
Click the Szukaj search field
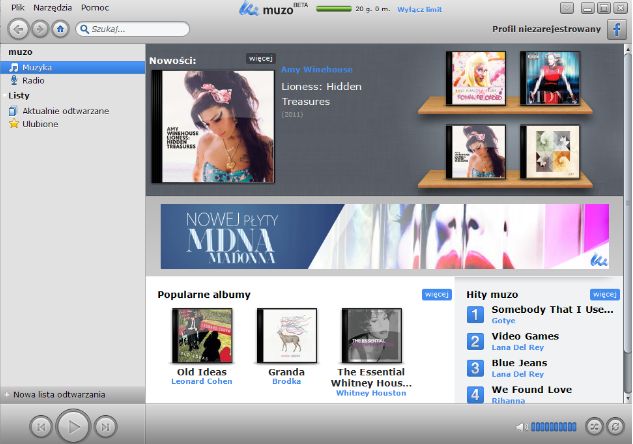coord(132,29)
